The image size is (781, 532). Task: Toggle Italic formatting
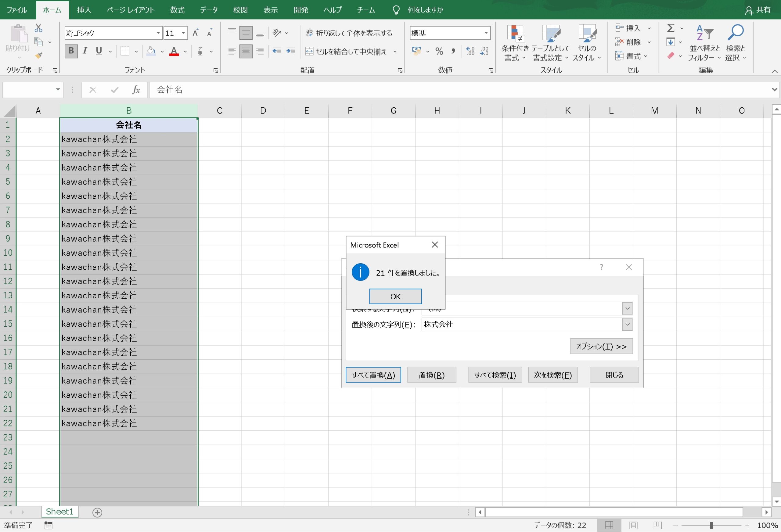click(85, 51)
